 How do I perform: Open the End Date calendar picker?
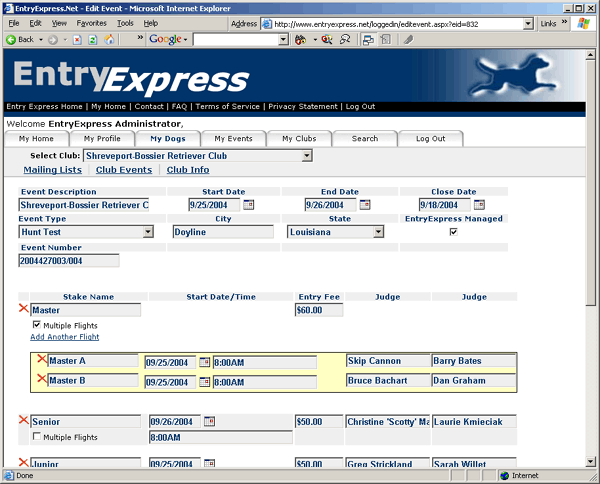[365, 205]
